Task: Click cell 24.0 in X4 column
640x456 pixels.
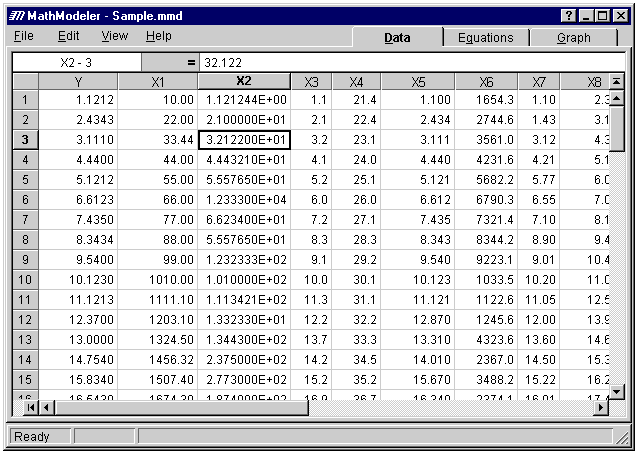Action: tap(356, 160)
